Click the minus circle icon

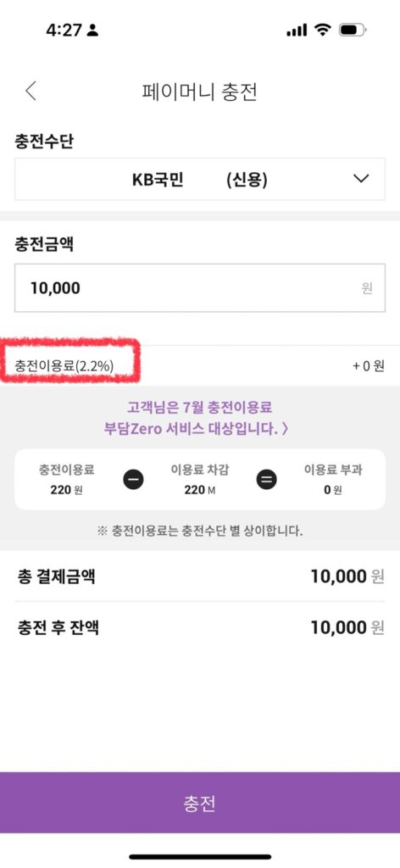pyautogui.click(x=133, y=480)
